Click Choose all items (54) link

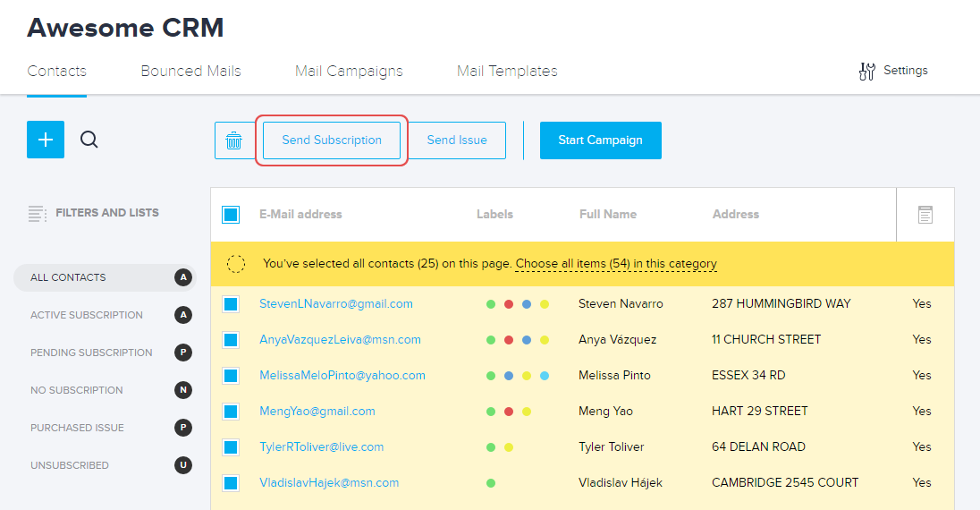pyautogui.click(x=616, y=264)
